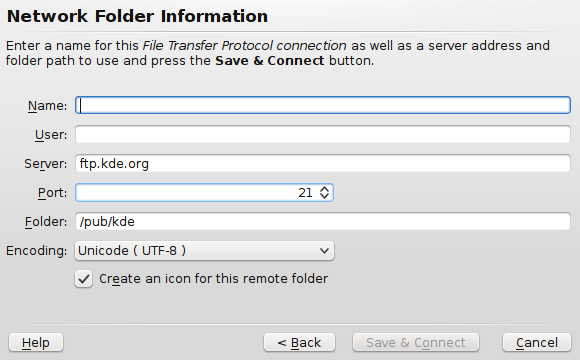Click the 'Server:' label text
This screenshot has width=580, height=360.
(x=46, y=164)
